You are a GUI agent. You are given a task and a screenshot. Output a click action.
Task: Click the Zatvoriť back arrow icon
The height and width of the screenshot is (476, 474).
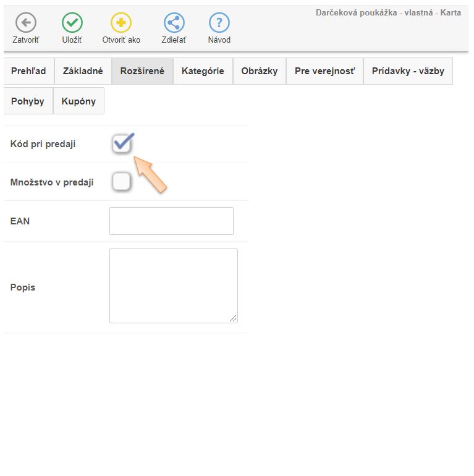pos(25,23)
